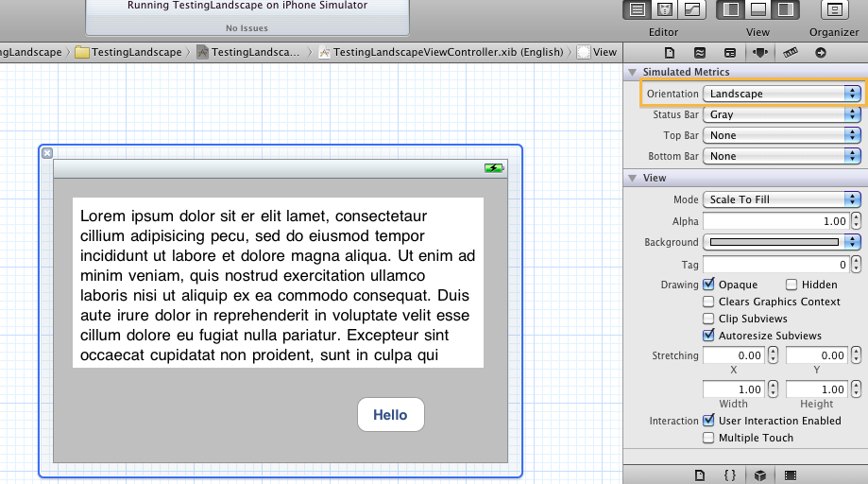Show the Quick Help inspector
This screenshot has height=484, width=868.
click(700, 53)
